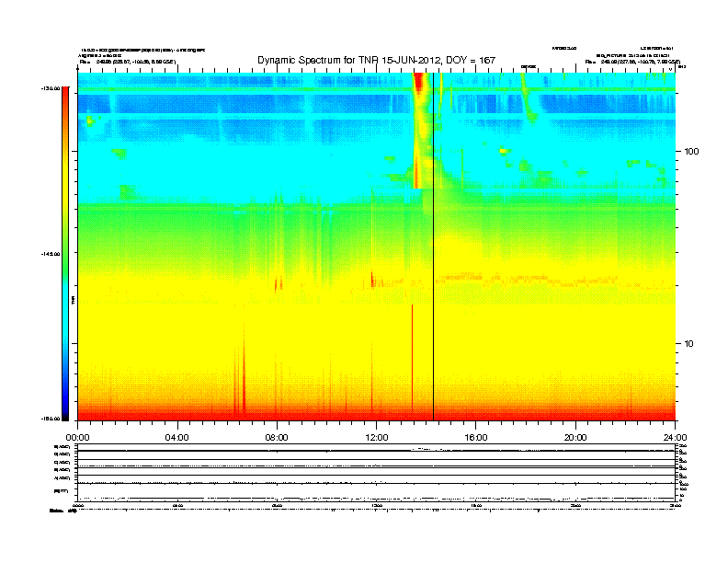Click the 04:00 time axis label
Image resolution: width=728 pixels, height=563 pixels.
(177, 438)
